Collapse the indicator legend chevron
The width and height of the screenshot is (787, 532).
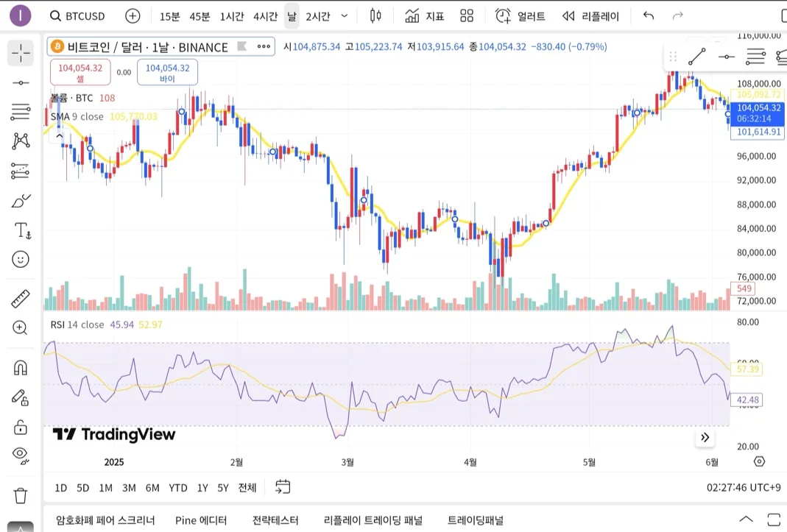pos(59,135)
